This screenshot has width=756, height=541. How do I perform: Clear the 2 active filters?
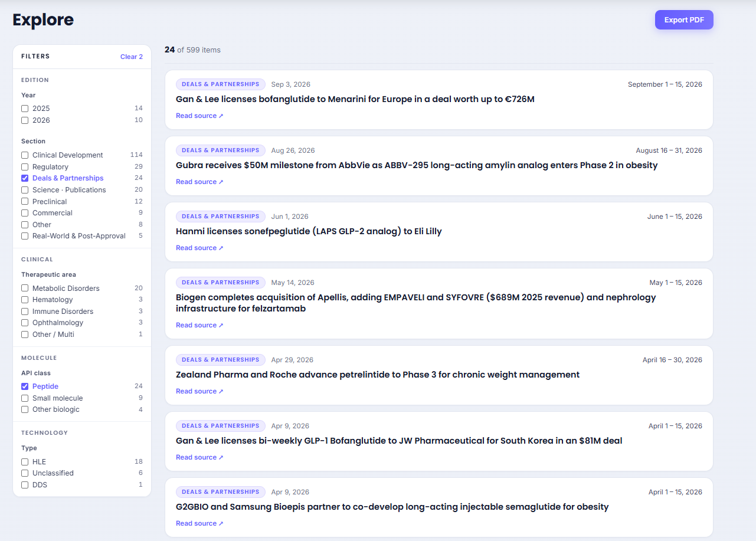pos(132,57)
